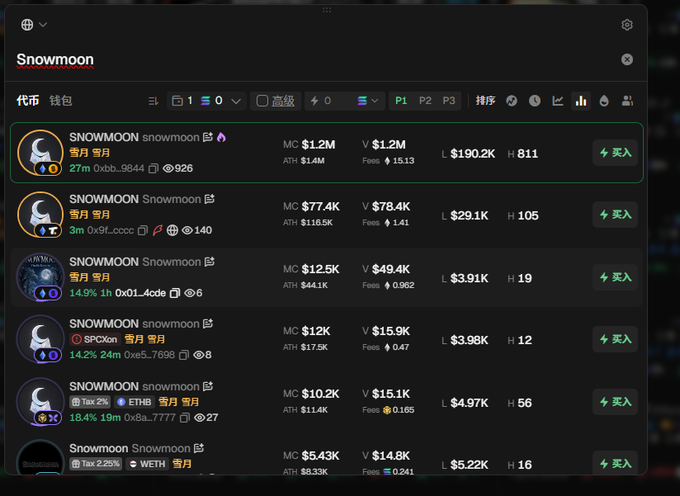
Task: Select preset P1
Action: pos(401,101)
